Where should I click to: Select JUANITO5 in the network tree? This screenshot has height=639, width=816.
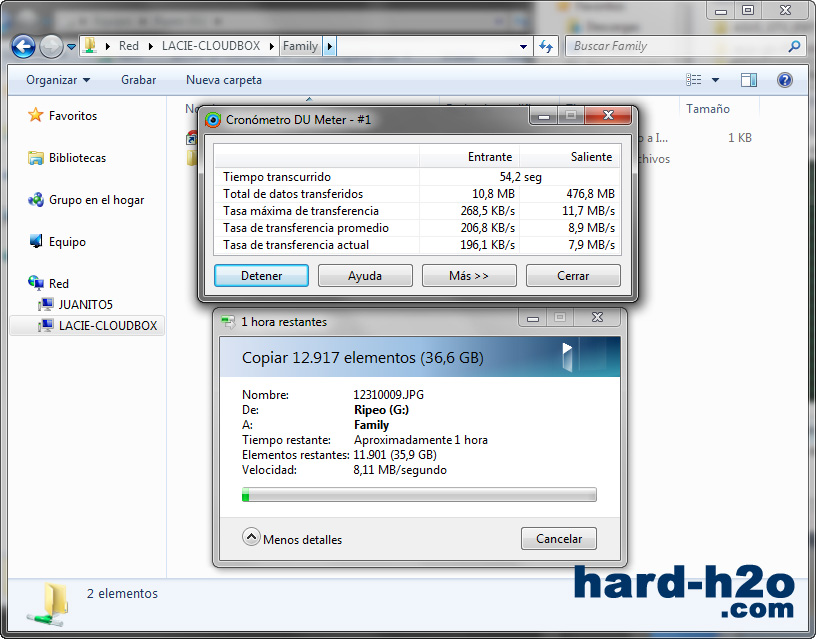click(x=85, y=304)
